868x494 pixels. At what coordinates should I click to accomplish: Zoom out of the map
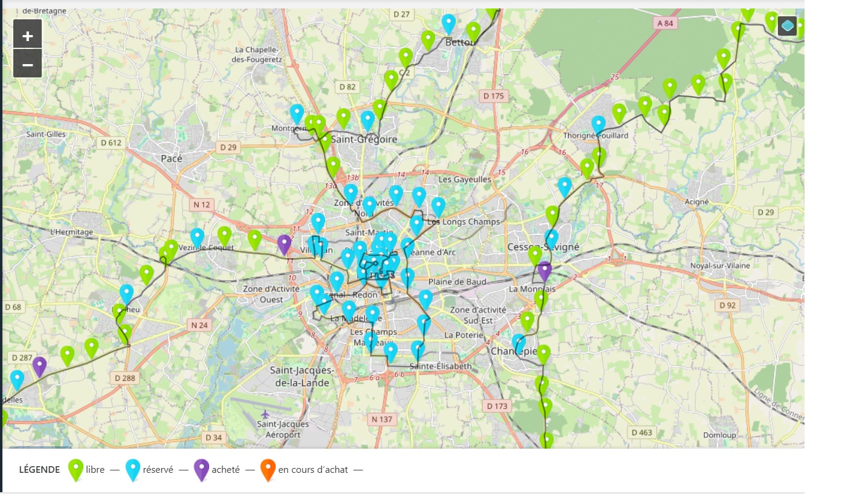coord(27,64)
